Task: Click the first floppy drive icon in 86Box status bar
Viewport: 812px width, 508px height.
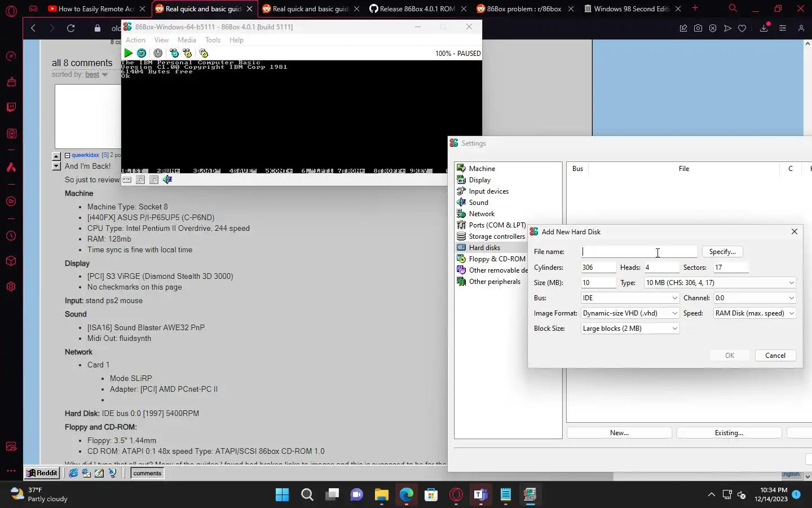Action: 140,179
